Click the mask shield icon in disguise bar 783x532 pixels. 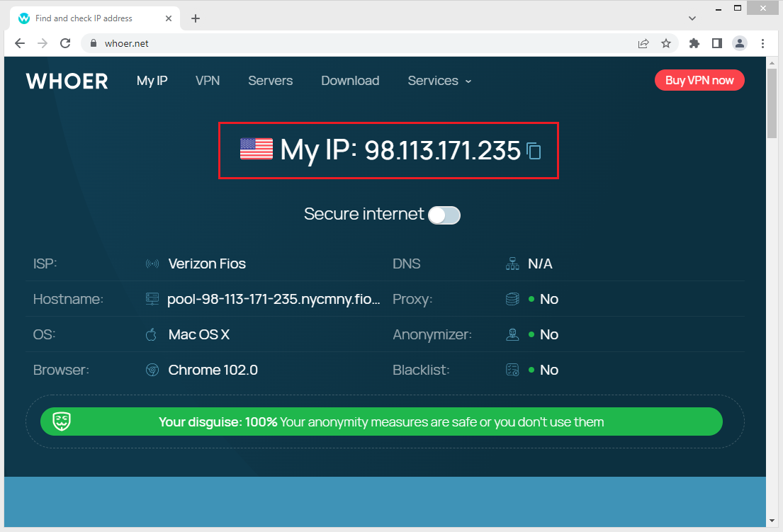[62, 421]
